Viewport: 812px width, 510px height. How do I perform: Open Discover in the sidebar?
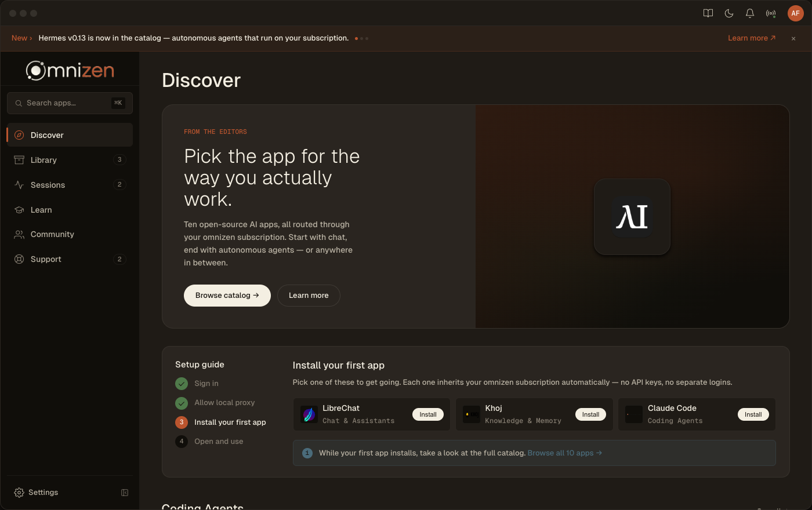tap(70, 135)
